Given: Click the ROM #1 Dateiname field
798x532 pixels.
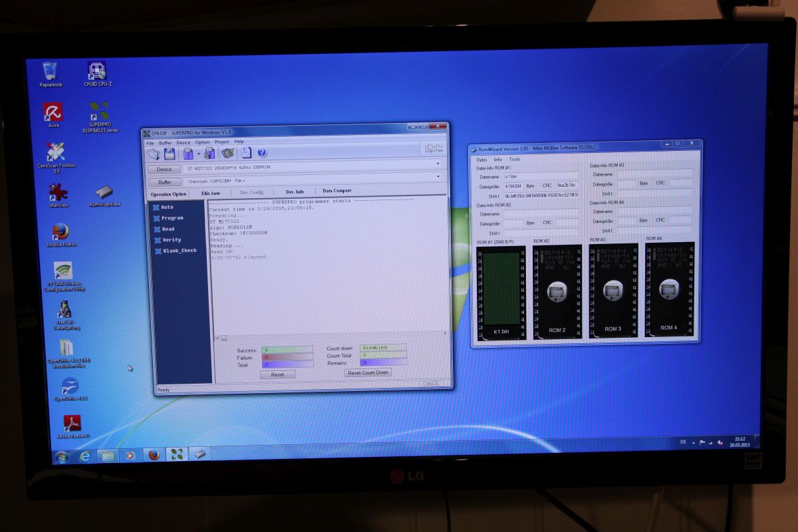Looking at the screenshot, I should click(x=540, y=177).
